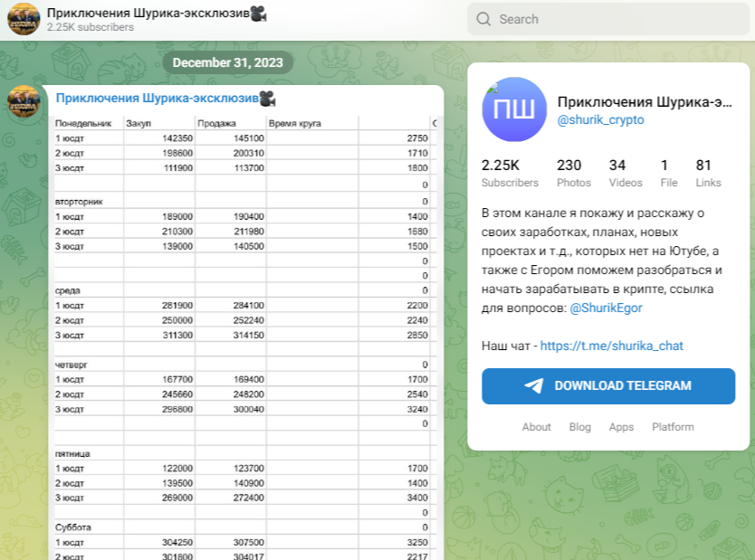
Task: Open the Blog footer link
Action: [579, 427]
